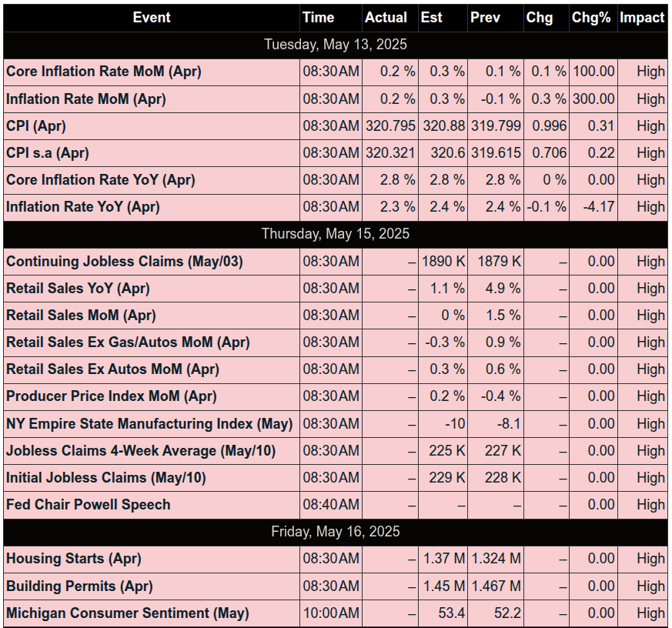
Task: Click Retail Sales Ex Gas/Autos MoM event
Action: (128, 342)
